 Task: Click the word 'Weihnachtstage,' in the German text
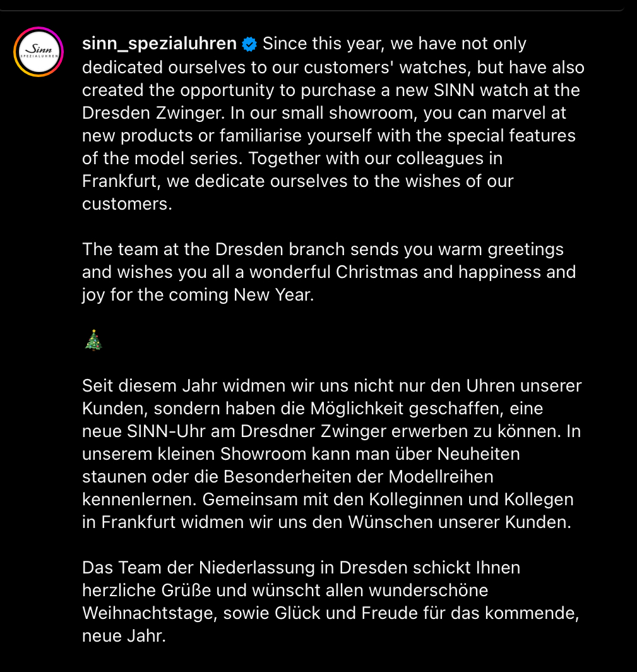pyautogui.click(x=150, y=613)
